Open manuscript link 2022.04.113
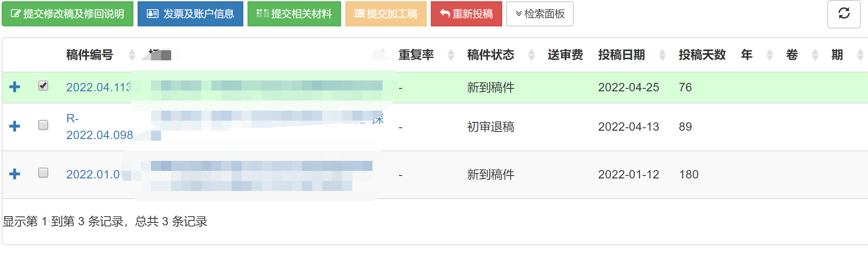 [98, 87]
